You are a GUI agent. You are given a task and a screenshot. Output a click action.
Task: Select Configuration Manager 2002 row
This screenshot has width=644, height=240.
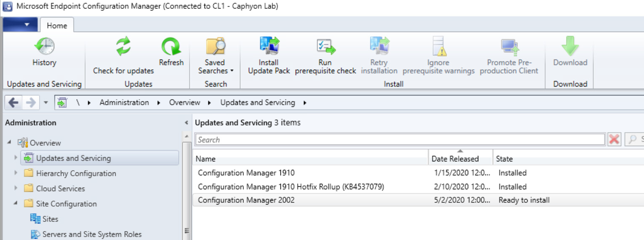pyautogui.click(x=418, y=200)
